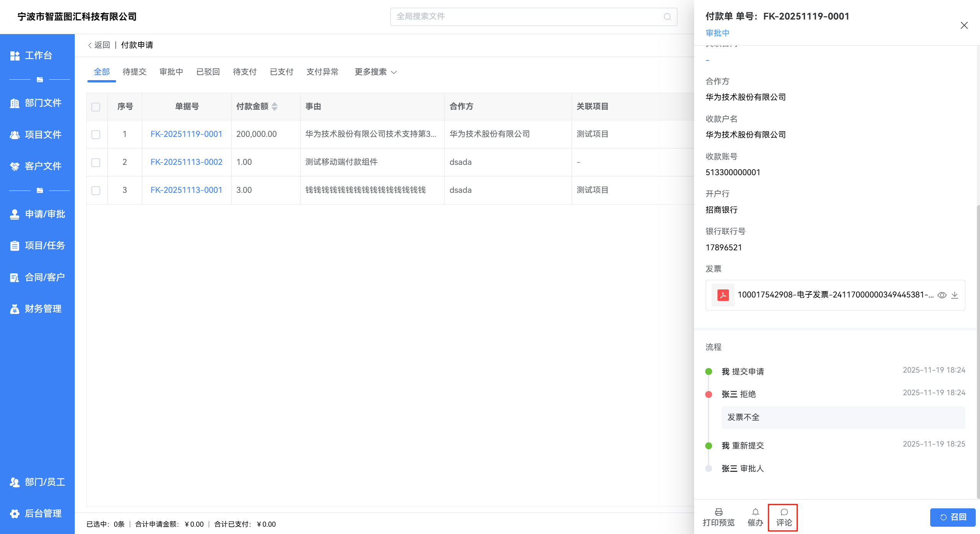Image resolution: width=980 pixels, height=534 pixels.
Task: Switch to the 审批中 tab
Action: click(171, 72)
